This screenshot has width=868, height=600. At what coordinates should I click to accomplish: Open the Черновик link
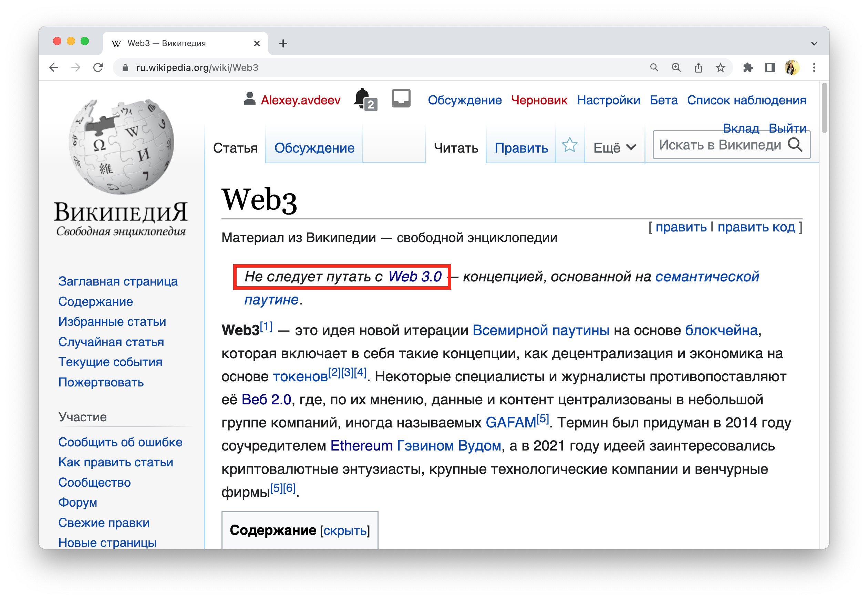point(539,100)
